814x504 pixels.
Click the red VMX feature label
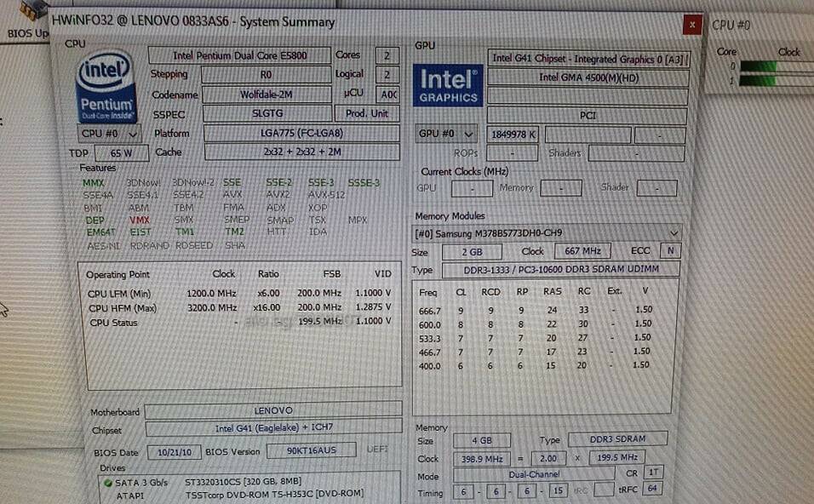(140, 220)
